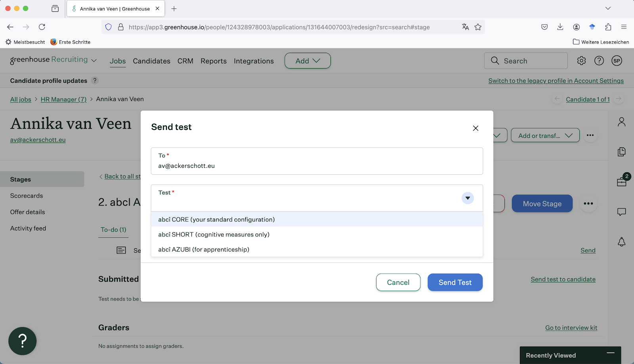
Task: Open the comments sidebar icon
Action: 622,212
